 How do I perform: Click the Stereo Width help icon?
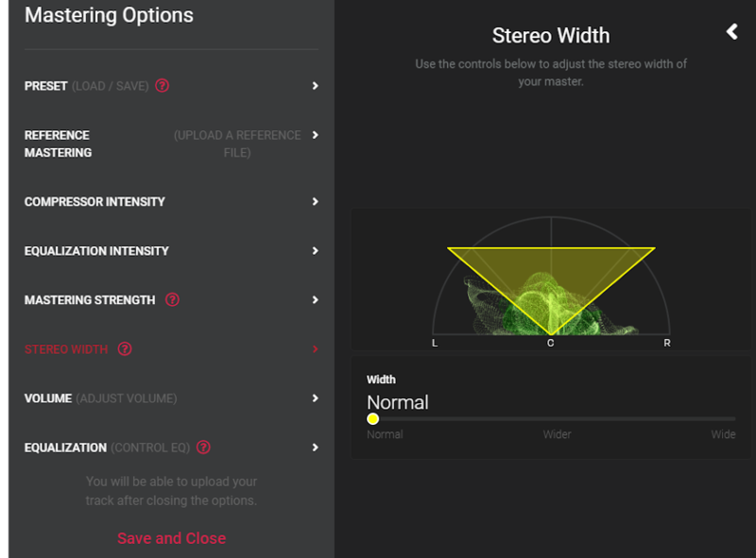[125, 349]
